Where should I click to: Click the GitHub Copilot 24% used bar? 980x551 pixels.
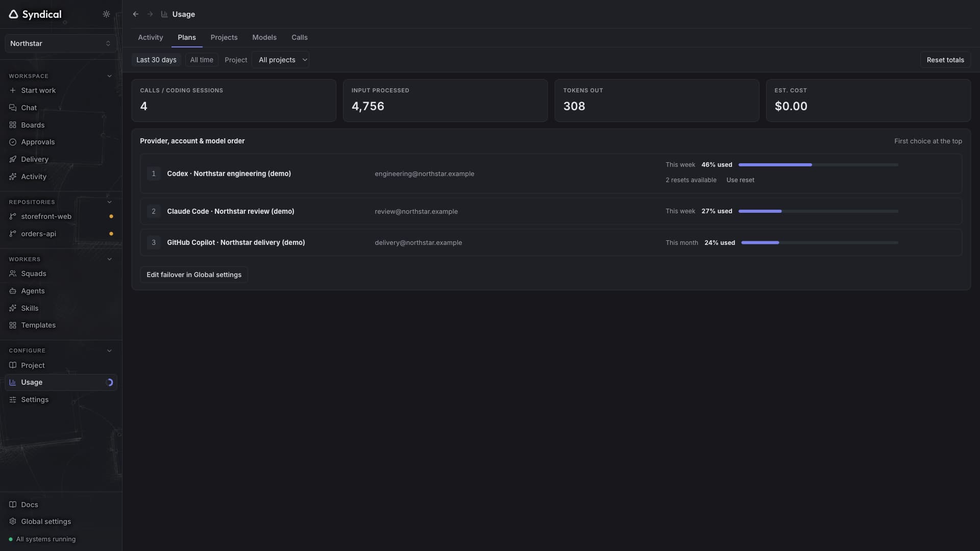[820, 243]
